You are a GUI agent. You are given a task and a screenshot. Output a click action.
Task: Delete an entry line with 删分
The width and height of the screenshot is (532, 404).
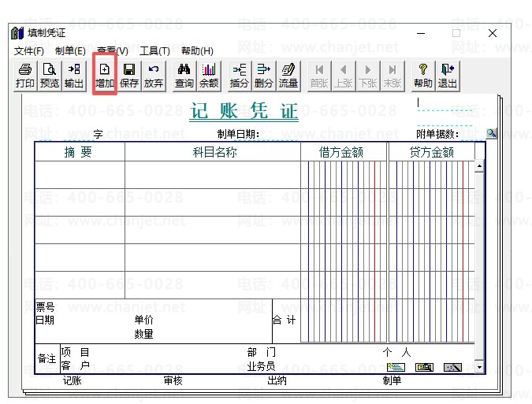[x=263, y=76]
